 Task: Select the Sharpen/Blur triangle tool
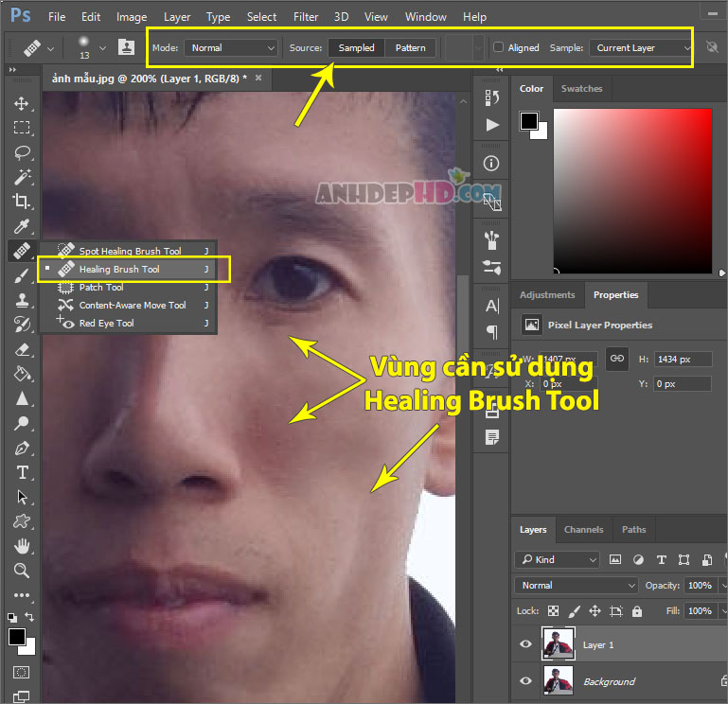coord(22,398)
